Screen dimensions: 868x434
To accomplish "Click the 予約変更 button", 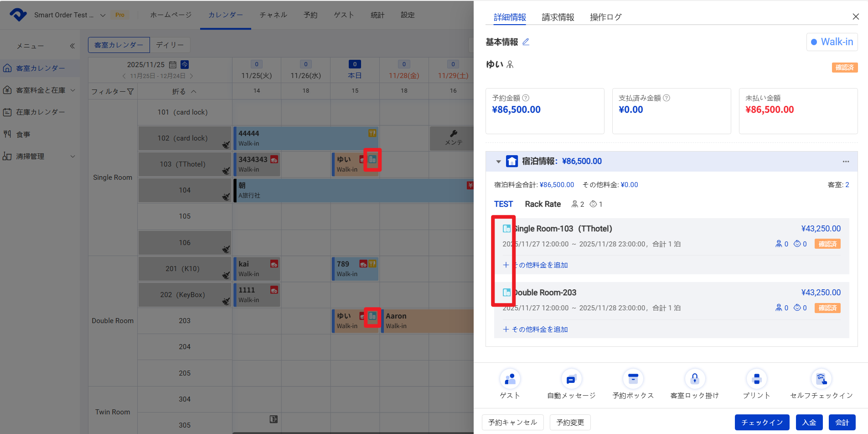I will [570, 423].
